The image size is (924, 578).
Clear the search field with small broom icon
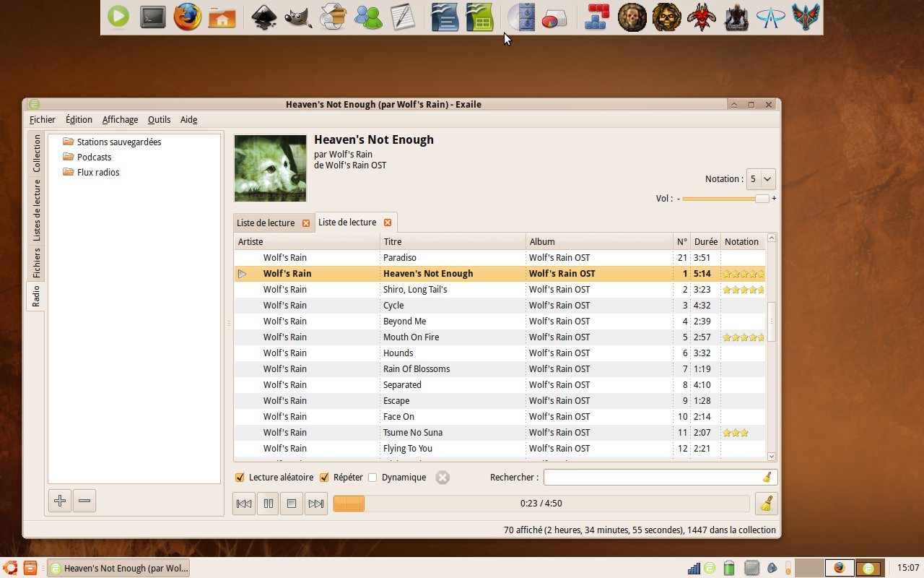pos(767,477)
